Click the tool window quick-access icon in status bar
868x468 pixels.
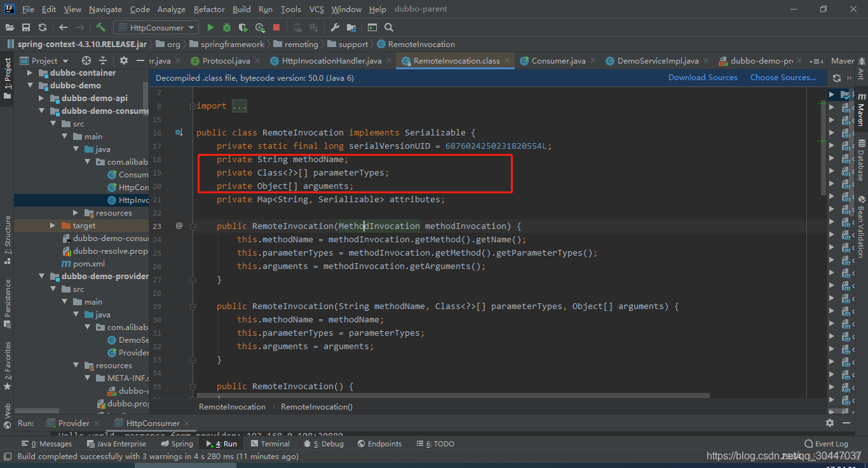tap(8, 456)
